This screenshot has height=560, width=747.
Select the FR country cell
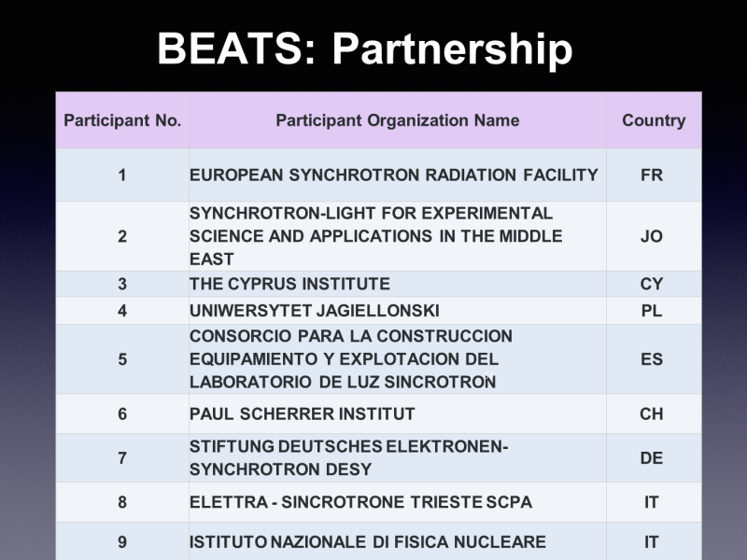652,175
